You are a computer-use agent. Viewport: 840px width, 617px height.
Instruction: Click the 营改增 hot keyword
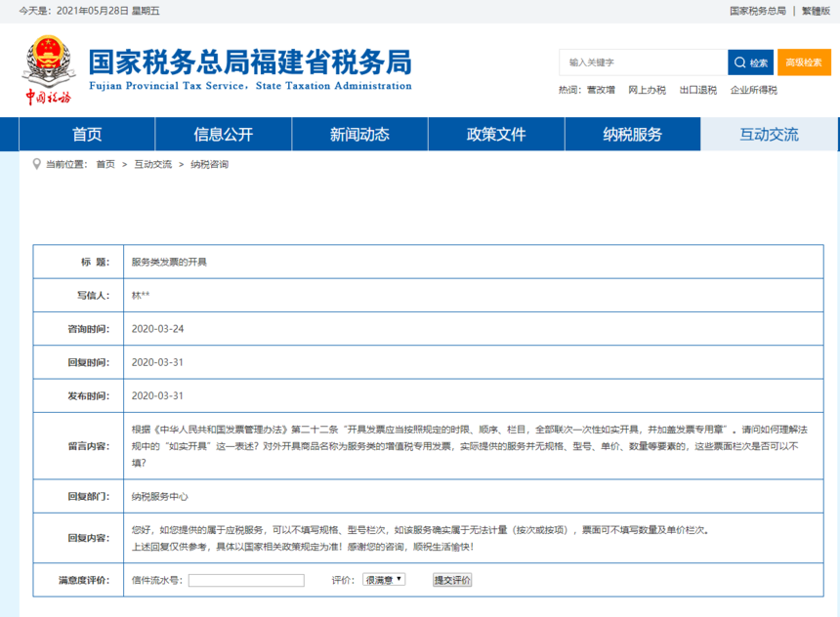coord(601,90)
